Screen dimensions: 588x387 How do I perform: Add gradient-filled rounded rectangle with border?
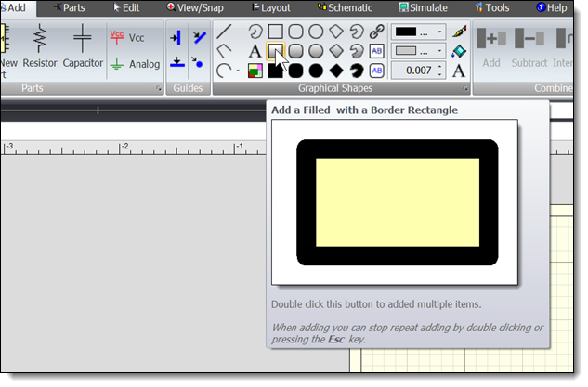296,51
